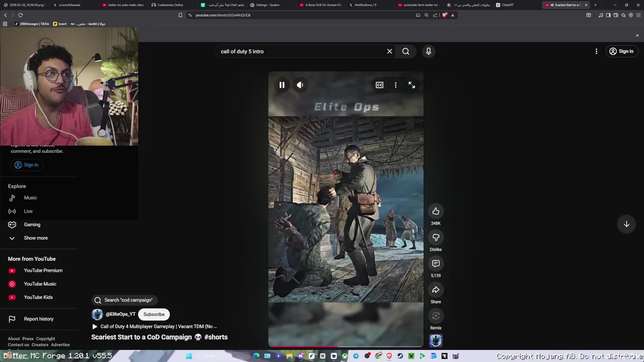644x362 pixels.
Task: Subscribe to EliteOps_YT channel
Action: (x=154, y=314)
